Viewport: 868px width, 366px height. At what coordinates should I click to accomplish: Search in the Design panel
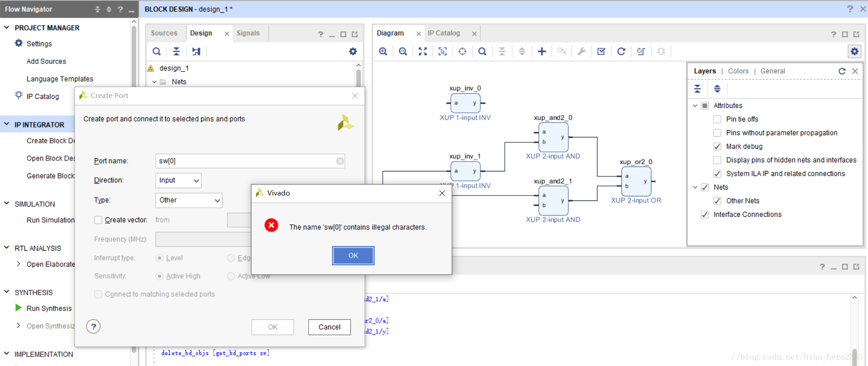(156, 51)
